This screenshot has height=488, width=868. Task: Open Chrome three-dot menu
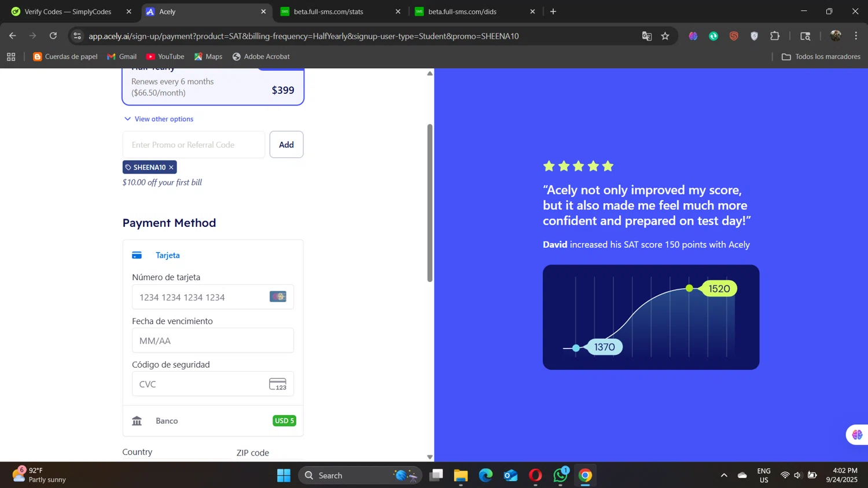856,36
